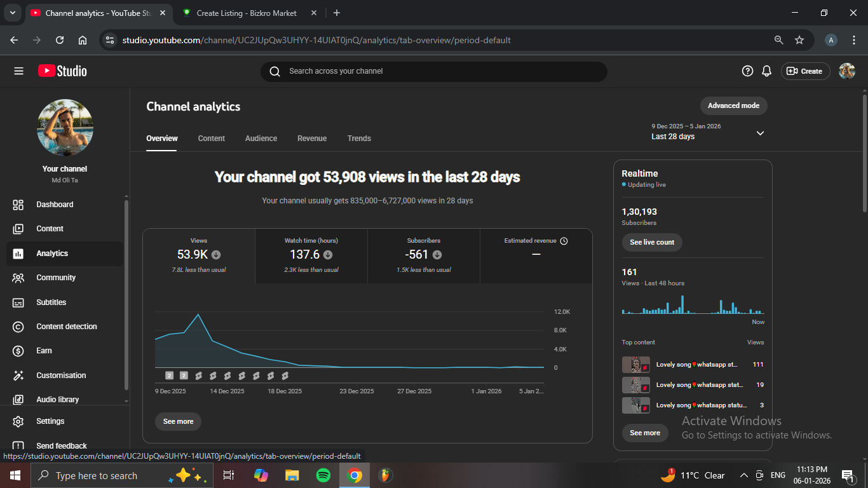Show hidden system tray icons chevron
868x488 pixels.
click(x=743, y=475)
